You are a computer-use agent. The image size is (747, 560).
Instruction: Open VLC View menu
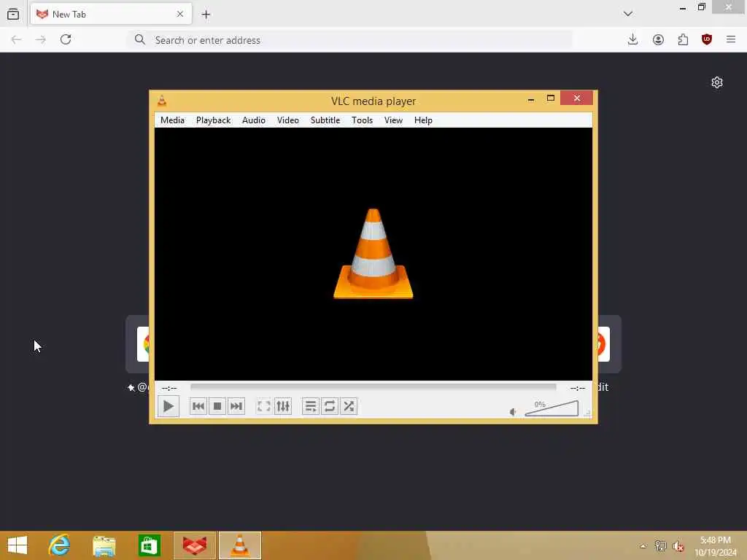[x=393, y=120]
